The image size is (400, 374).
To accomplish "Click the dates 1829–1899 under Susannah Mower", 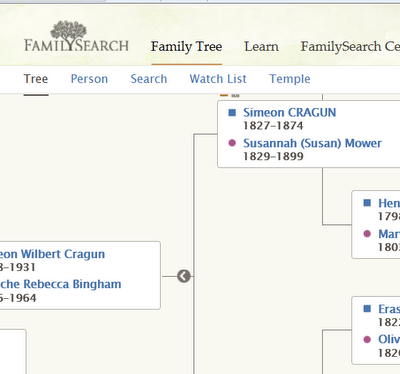I will click(x=273, y=156).
